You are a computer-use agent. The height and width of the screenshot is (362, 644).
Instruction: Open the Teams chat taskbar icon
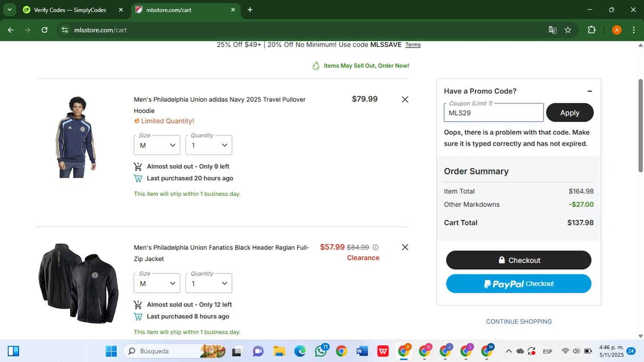click(258, 351)
